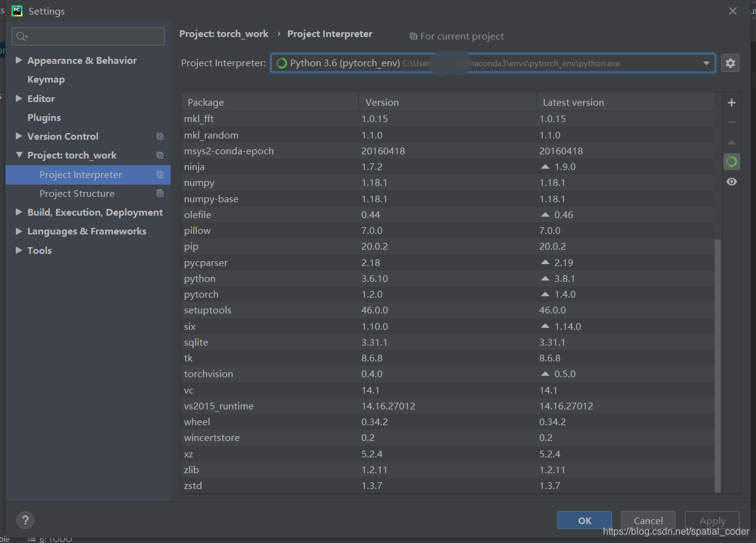Click the OK button
756x543 pixels.
click(585, 521)
